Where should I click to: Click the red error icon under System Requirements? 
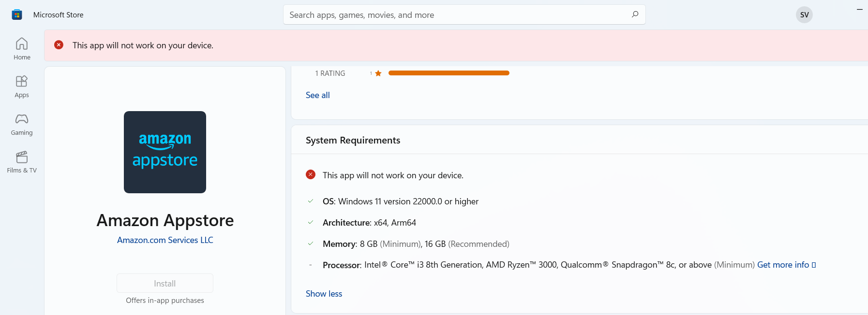tap(311, 175)
